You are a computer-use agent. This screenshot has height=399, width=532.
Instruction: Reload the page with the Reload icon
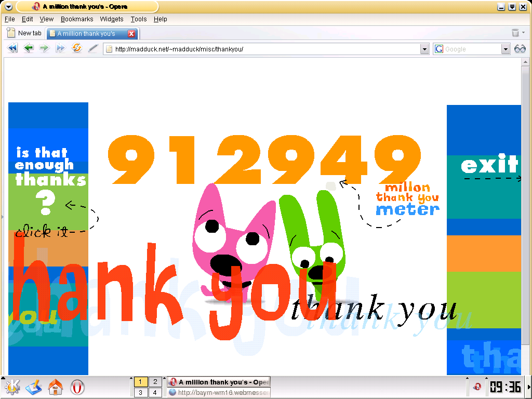pyautogui.click(x=77, y=48)
